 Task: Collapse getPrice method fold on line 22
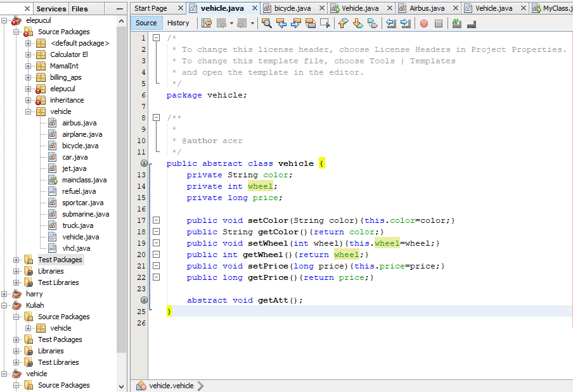click(156, 277)
